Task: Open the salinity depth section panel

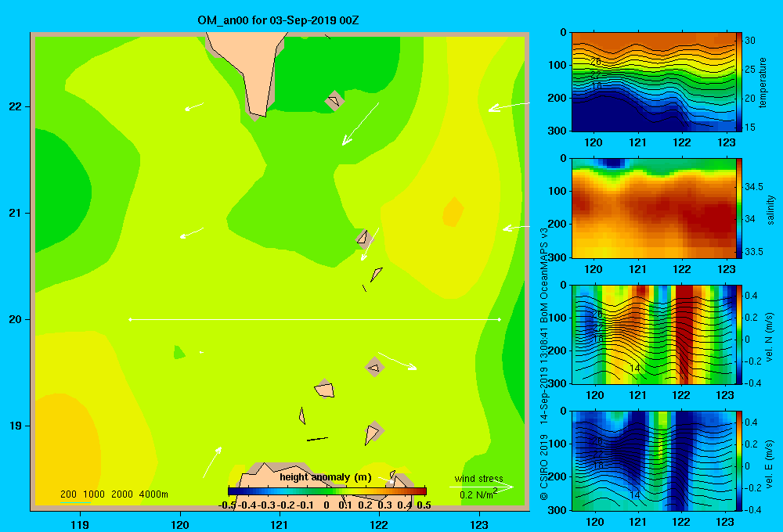Action: pos(654,208)
